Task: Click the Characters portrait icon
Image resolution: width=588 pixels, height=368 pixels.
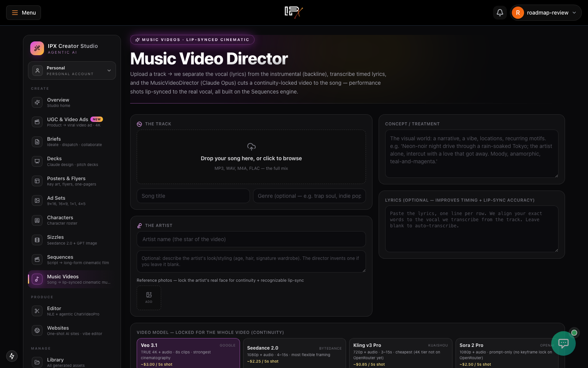Action: click(x=37, y=220)
